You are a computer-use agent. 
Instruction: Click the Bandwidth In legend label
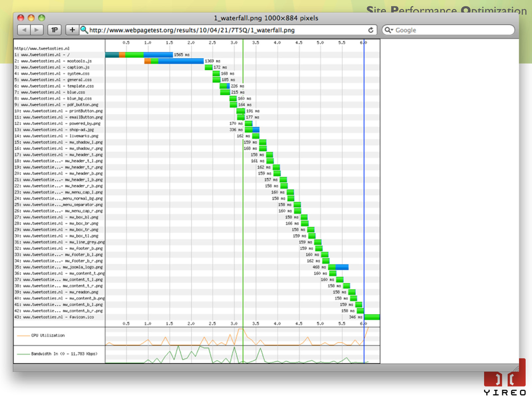64,354
